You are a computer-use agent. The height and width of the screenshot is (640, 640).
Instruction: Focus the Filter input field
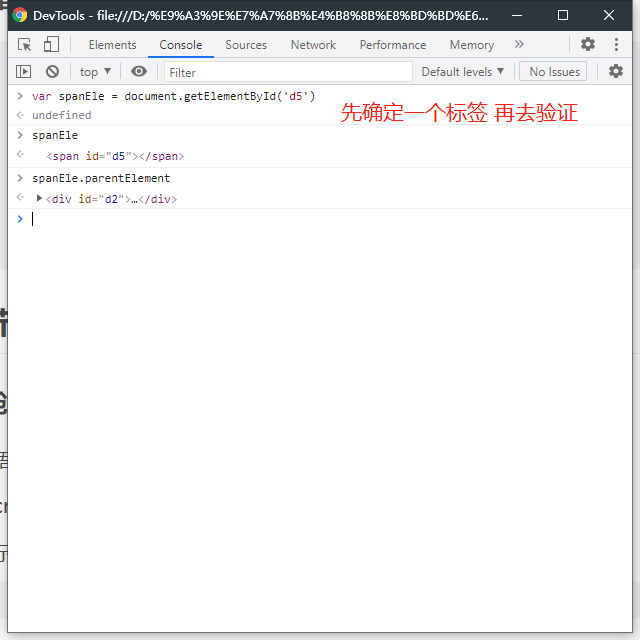click(x=288, y=72)
